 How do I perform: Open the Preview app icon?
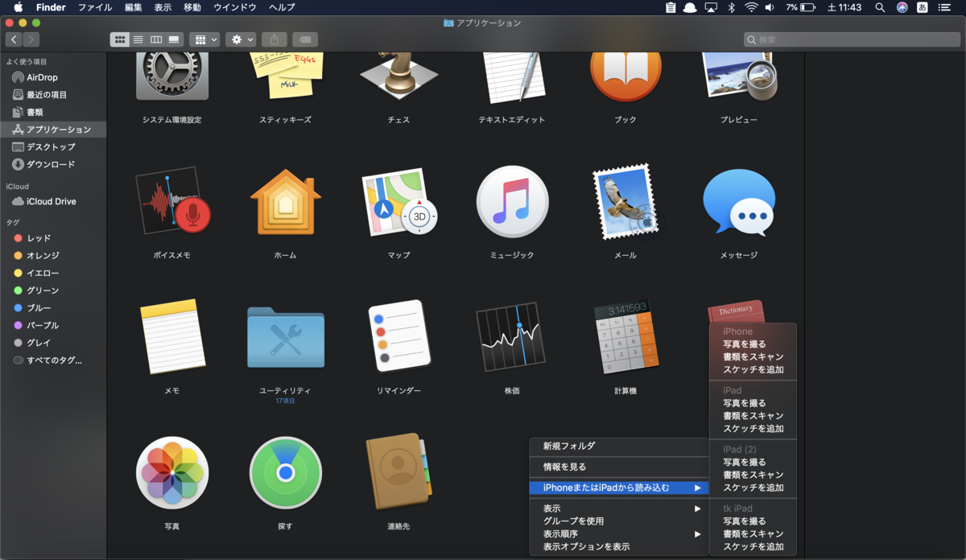tap(739, 76)
